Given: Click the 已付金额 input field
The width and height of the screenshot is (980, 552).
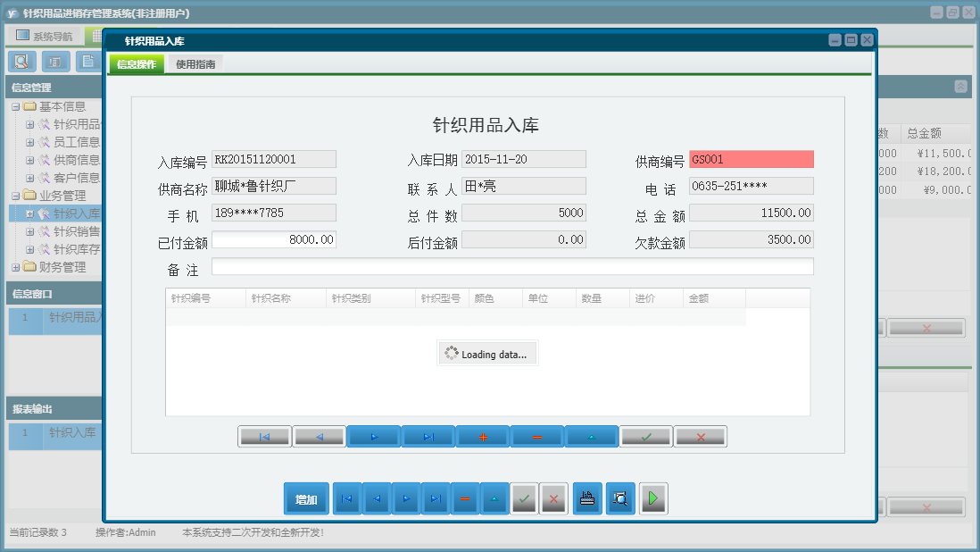Looking at the screenshot, I should [274, 239].
